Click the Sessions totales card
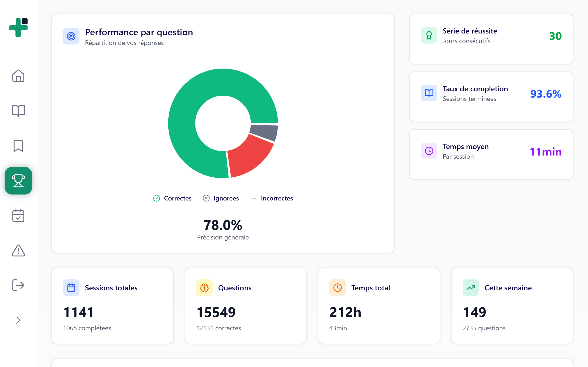Viewport: 588px width, 367px height. tap(113, 306)
